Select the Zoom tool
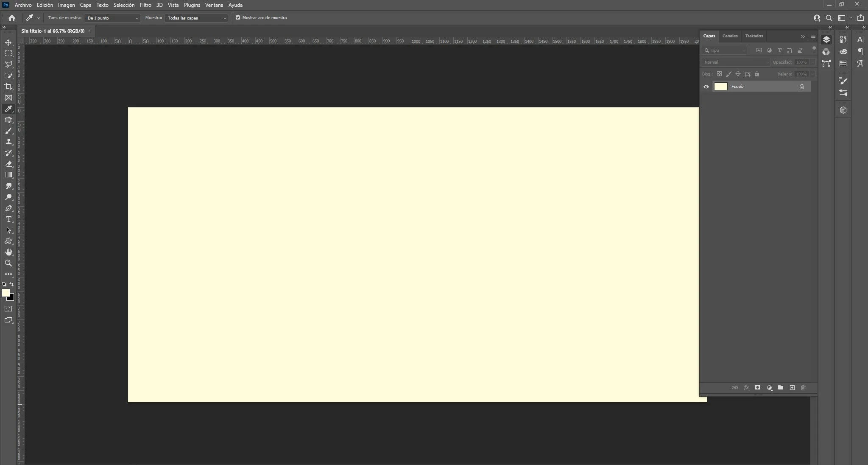The height and width of the screenshot is (465, 868). pyautogui.click(x=8, y=263)
